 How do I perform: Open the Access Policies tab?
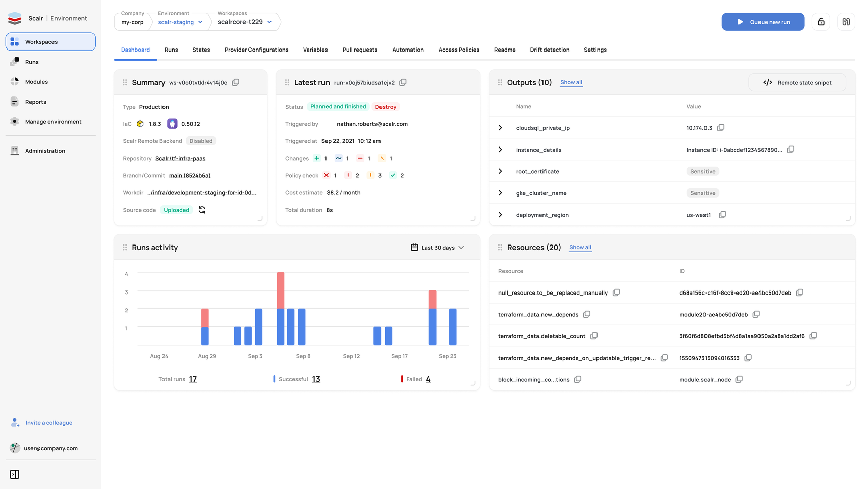pos(459,50)
